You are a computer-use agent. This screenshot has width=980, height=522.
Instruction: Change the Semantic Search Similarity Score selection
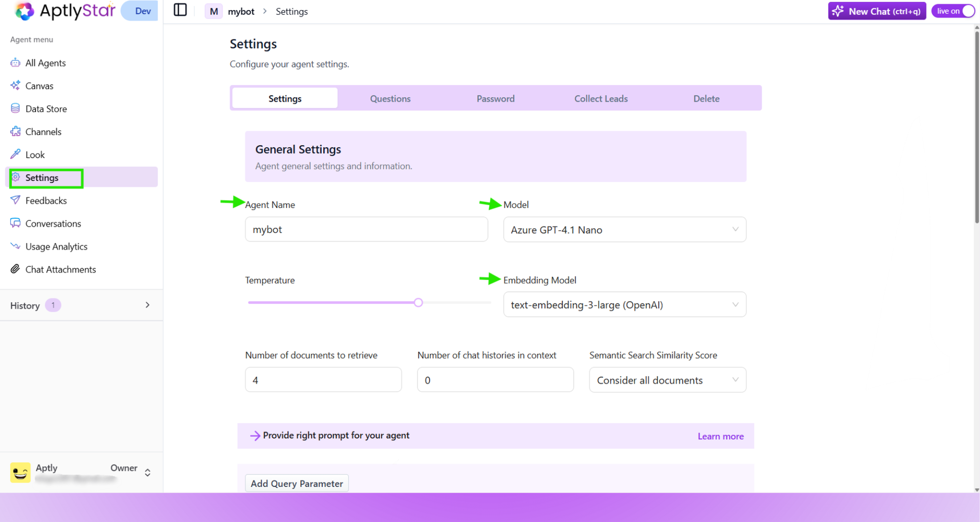pyautogui.click(x=667, y=380)
